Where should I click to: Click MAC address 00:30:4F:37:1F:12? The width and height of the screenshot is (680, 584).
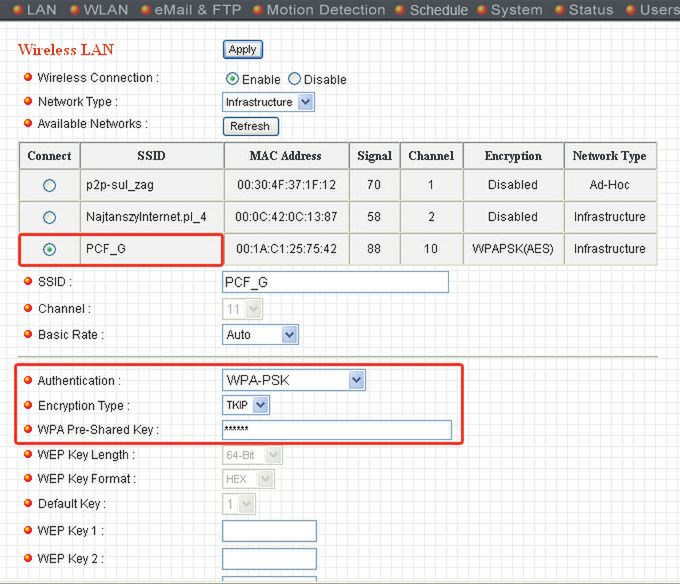coord(286,185)
